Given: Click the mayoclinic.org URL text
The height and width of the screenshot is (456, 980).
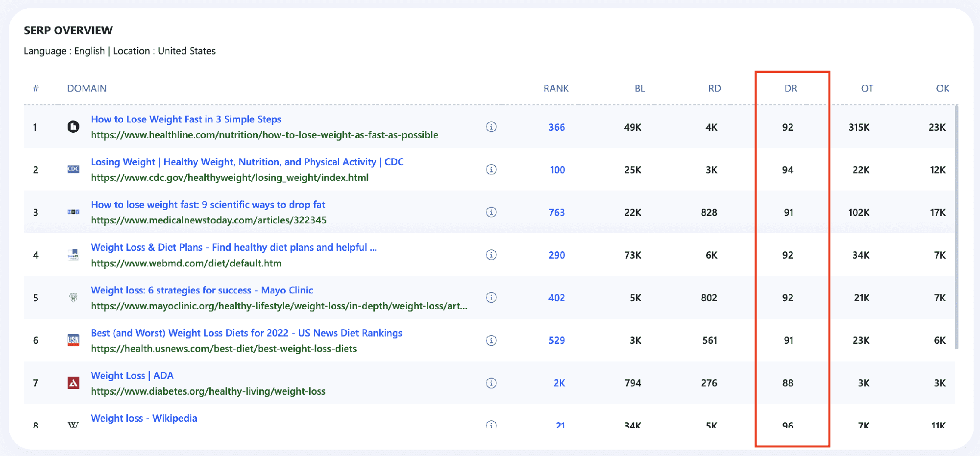Looking at the screenshot, I should [x=279, y=306].
